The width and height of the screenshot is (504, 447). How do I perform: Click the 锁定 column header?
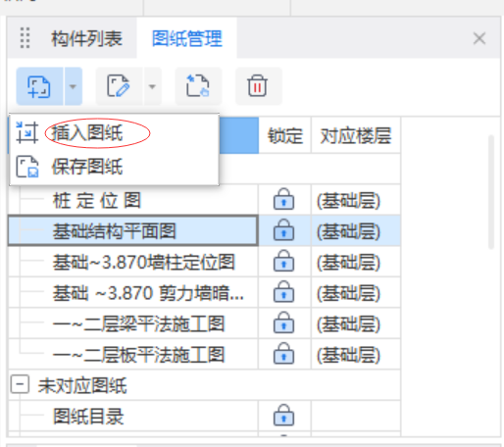[285, 135]
